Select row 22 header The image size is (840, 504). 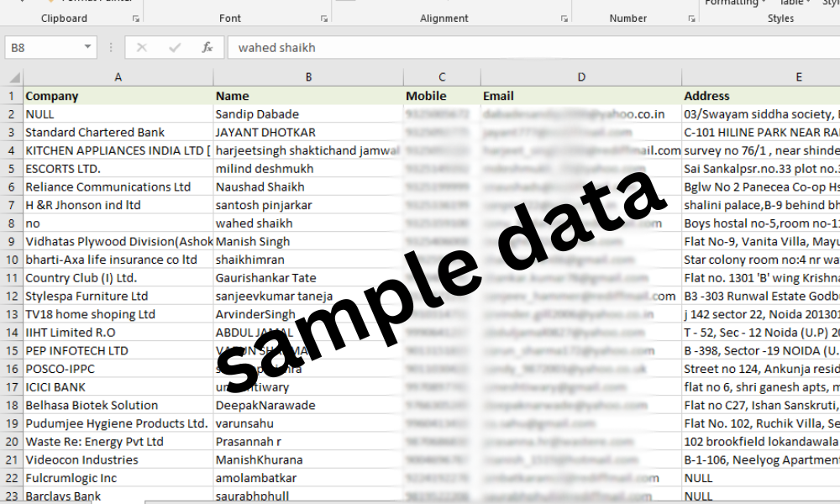(x=11, y=478)
